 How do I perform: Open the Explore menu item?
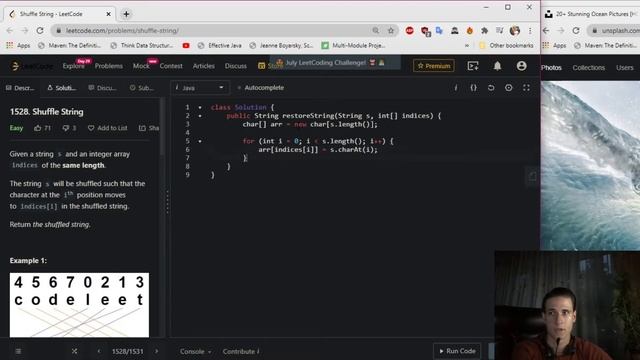pyautogui.click(x=73, y=66)
